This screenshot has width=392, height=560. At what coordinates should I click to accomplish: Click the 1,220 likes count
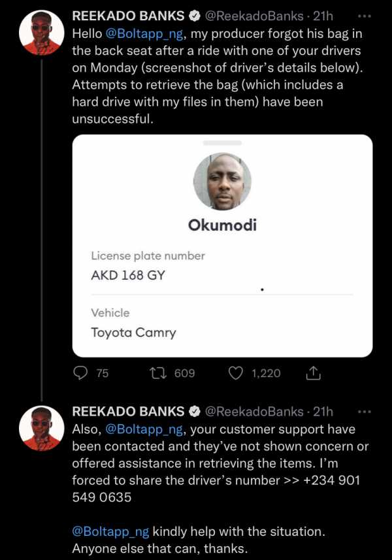tap(265, 373)
